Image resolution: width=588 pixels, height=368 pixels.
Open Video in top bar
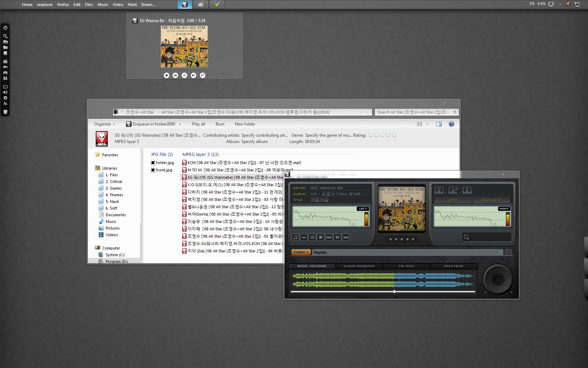pos(118,5)
